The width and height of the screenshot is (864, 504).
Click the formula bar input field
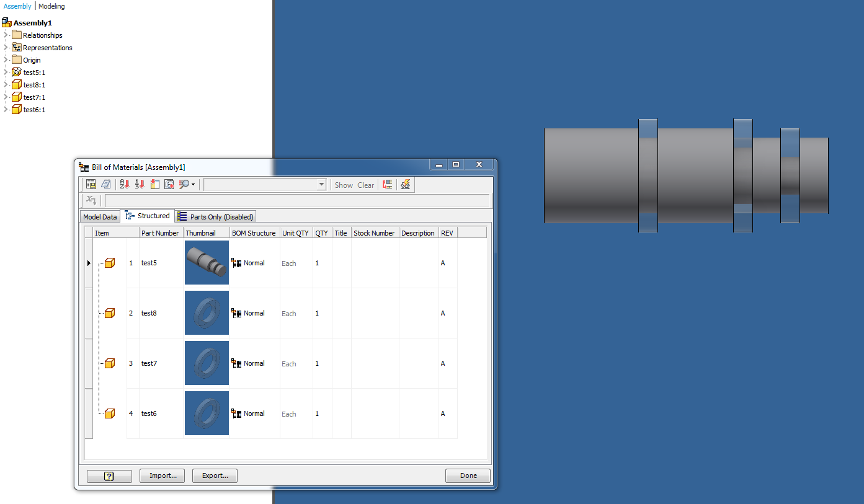(297, 200)
